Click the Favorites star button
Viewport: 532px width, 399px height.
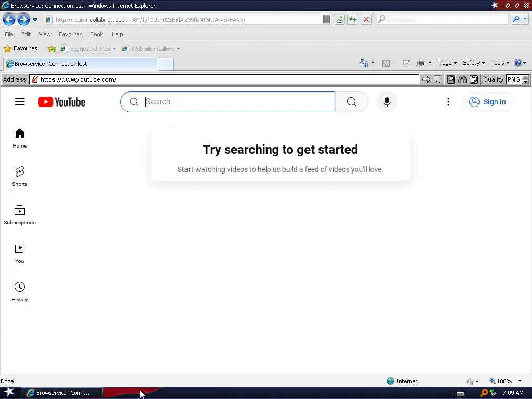(x=20, y=48)
